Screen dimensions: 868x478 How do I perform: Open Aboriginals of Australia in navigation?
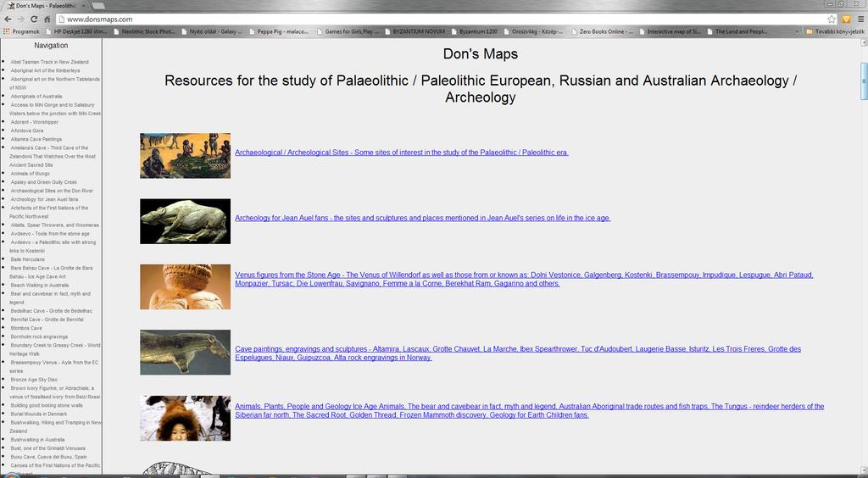click(36, 97)
